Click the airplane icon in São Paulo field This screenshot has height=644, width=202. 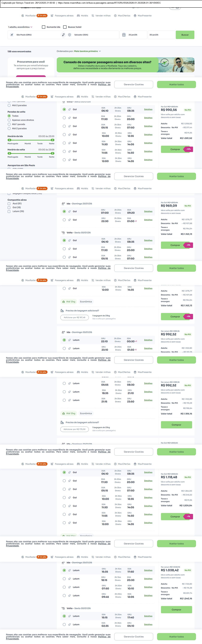12,35
